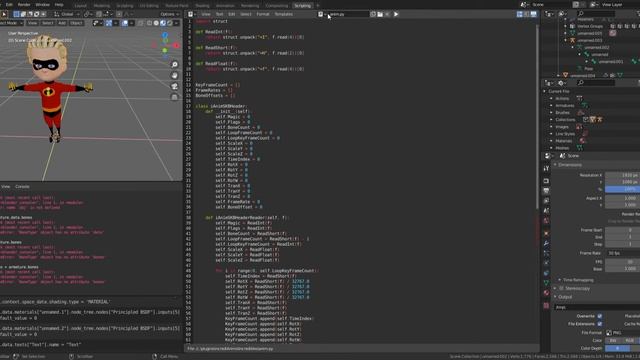
Task: Click the Resolution X value field
Action: pyautogui.click(x=622, y=175)
